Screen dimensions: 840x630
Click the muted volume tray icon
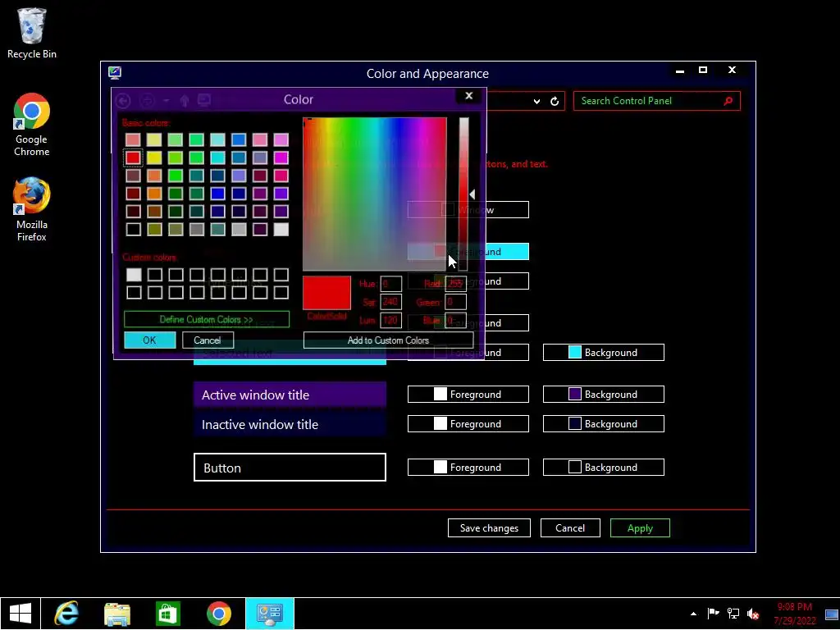(753, 614)
